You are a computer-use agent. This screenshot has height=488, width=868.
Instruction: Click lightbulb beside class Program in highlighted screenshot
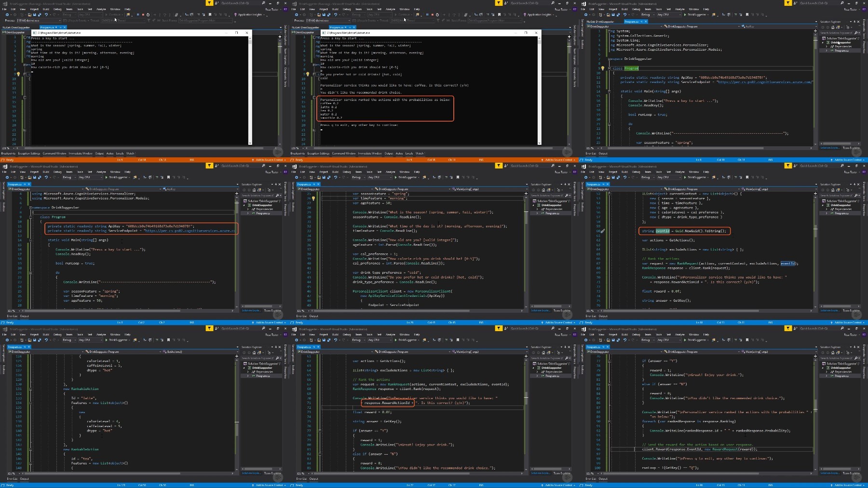pyautogui.click(x=603, y=68)
